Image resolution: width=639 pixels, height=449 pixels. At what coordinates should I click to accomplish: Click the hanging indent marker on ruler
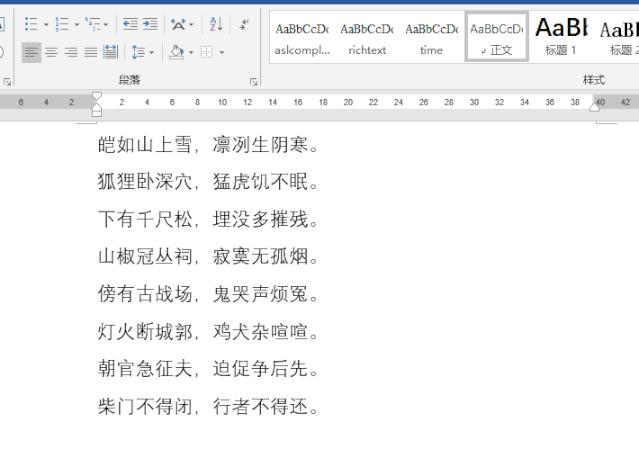pos(96,107)
